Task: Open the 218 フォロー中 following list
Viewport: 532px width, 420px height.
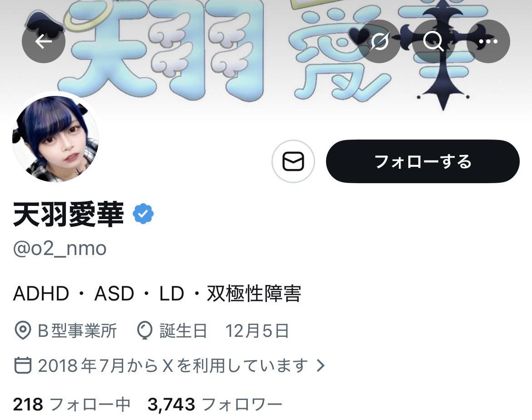Action: pyautogui.click(x=71, y=405)
